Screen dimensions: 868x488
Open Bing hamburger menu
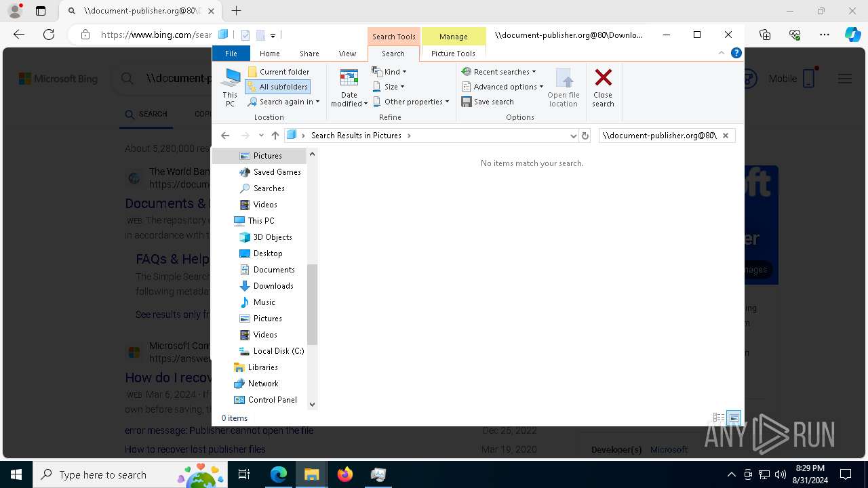[x=845, y=79]
